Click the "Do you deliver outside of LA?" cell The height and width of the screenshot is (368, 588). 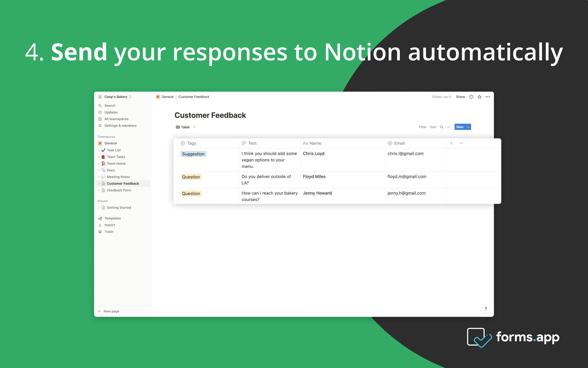pyautogui.click(x=270, y=180)
